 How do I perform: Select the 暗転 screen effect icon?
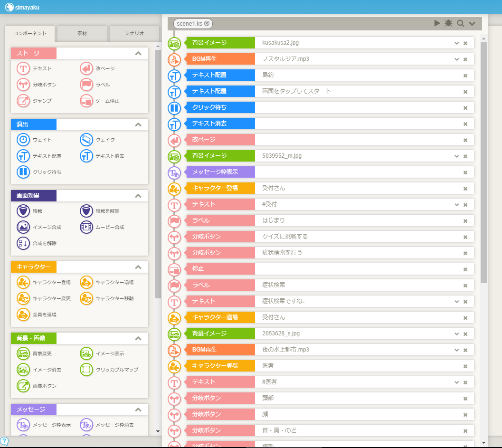(x=23, y=211)
